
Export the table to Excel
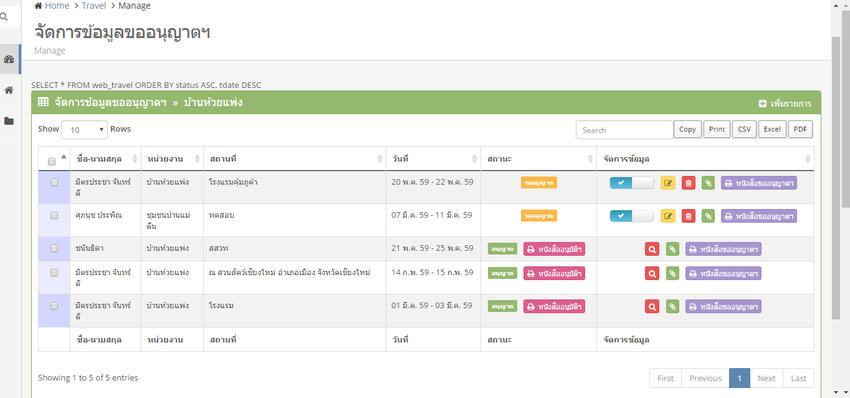(x=772, y=130)
